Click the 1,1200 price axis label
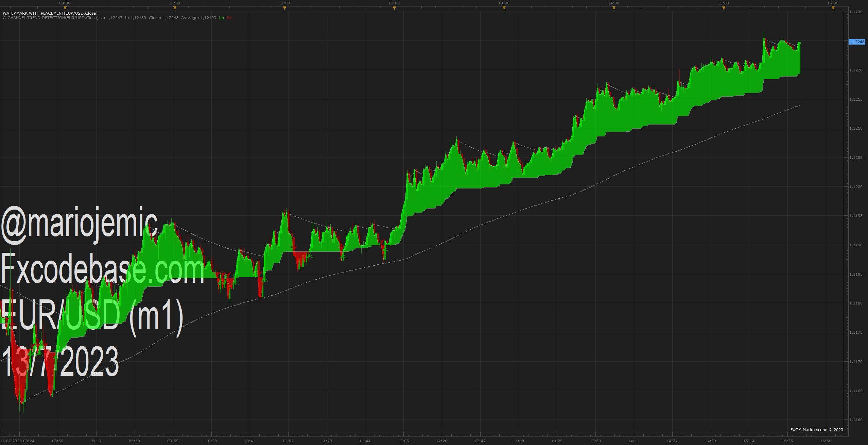868x445 pixels. click(856, 187)
